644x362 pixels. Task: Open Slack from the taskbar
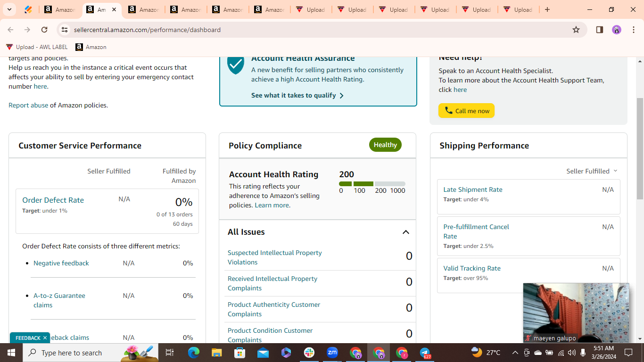point(309,353)
